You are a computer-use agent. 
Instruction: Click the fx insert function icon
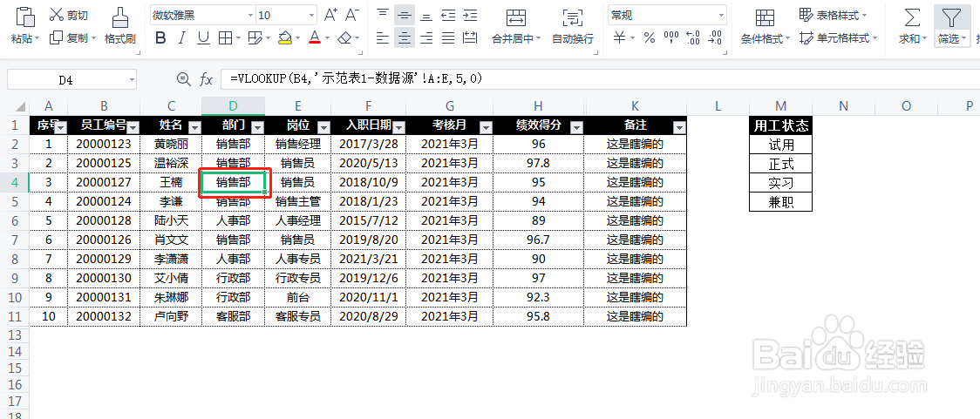[x=206, y=78]
